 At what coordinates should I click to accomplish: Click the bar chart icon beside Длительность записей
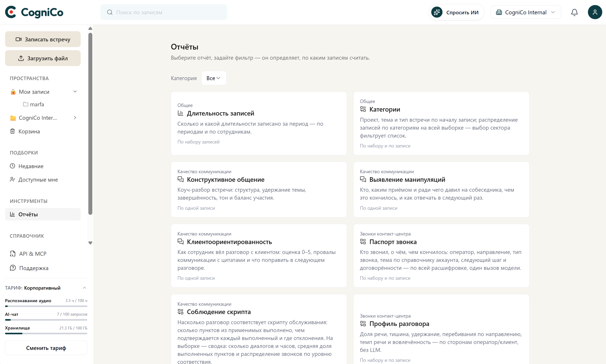[180, 113]
